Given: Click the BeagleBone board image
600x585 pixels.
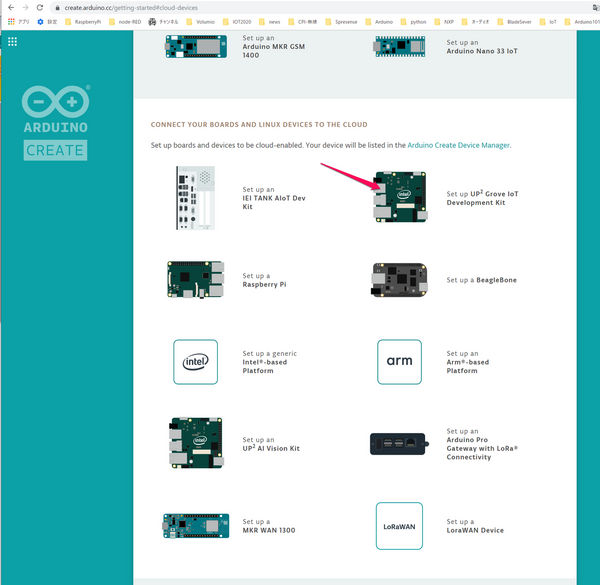Looking at the screenshot, I should 399,280.
